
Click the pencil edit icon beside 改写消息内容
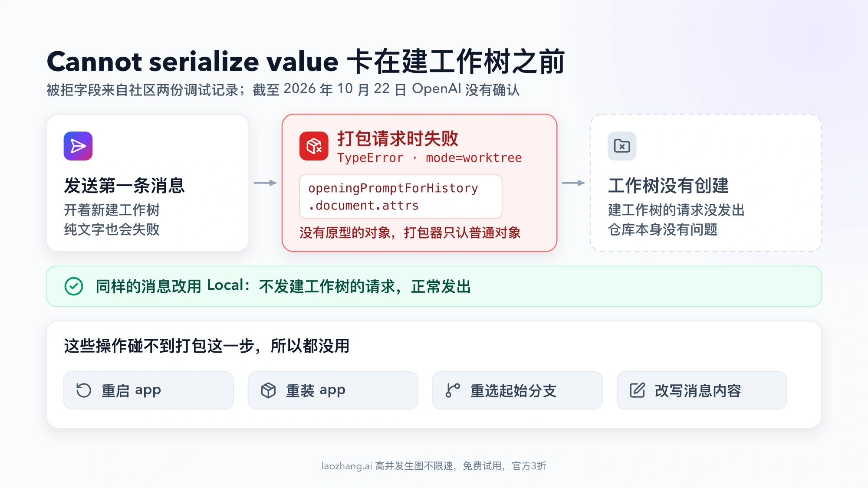pos(637,390)
